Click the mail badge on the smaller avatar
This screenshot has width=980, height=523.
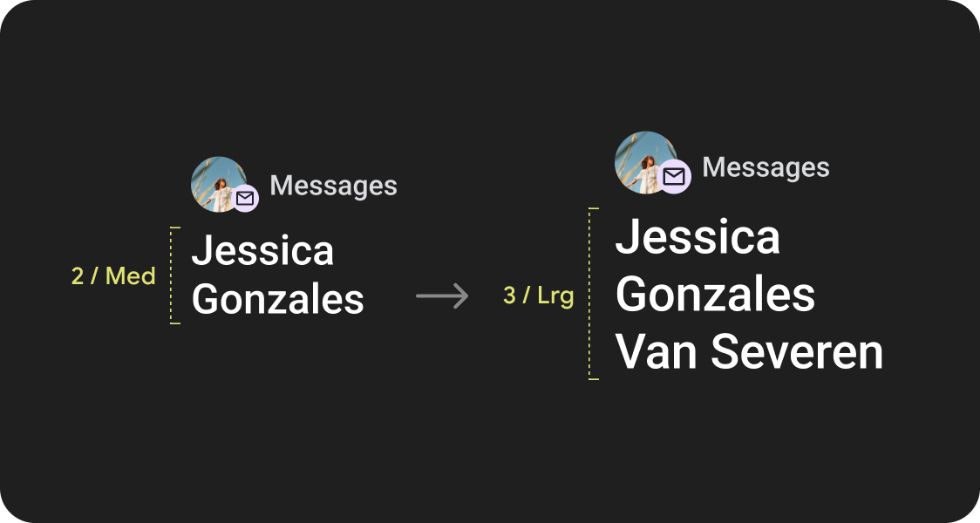tap(245, 199)
